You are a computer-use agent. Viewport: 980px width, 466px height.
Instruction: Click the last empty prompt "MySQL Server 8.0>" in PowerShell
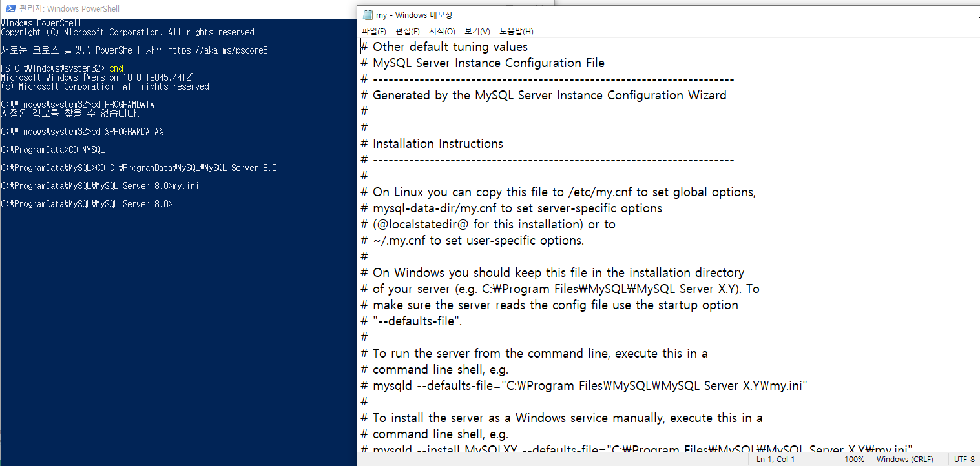tap(87, 203)
